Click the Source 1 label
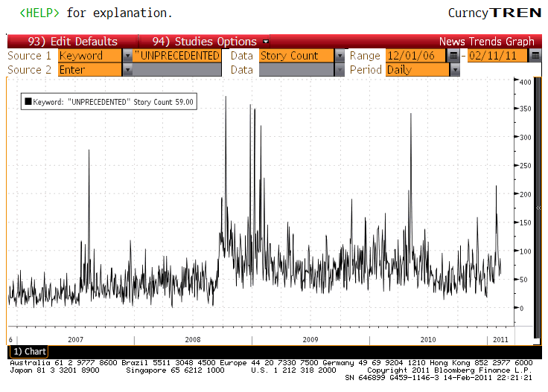Image resolution: width=548 pixels, height=392 pixels. point(29,56)
